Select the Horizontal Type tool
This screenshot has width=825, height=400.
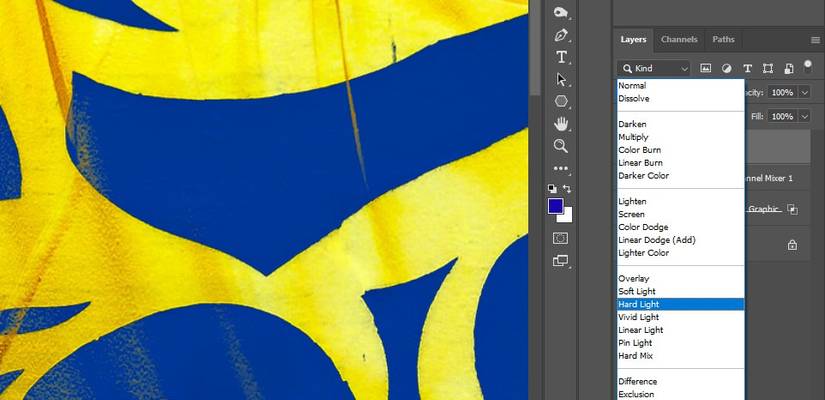[x=561, y=57]
